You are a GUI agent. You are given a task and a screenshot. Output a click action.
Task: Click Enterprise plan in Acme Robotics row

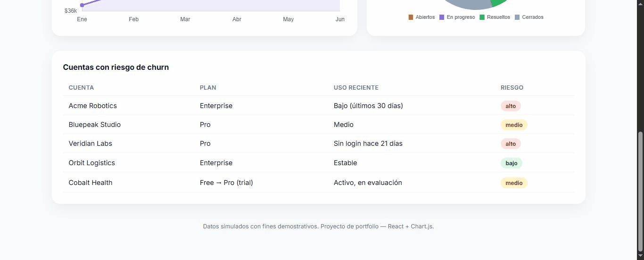[216, 106]
